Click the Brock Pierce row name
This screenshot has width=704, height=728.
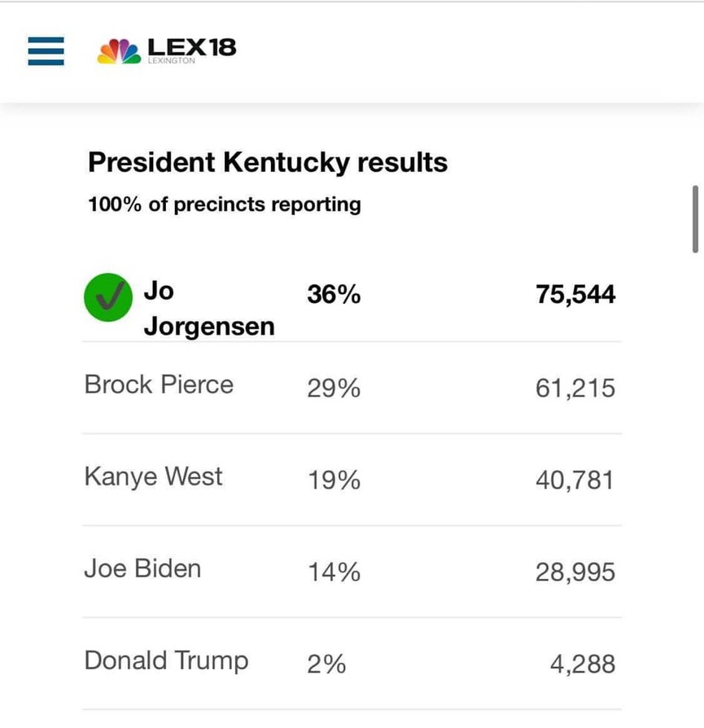click(159, 384)
